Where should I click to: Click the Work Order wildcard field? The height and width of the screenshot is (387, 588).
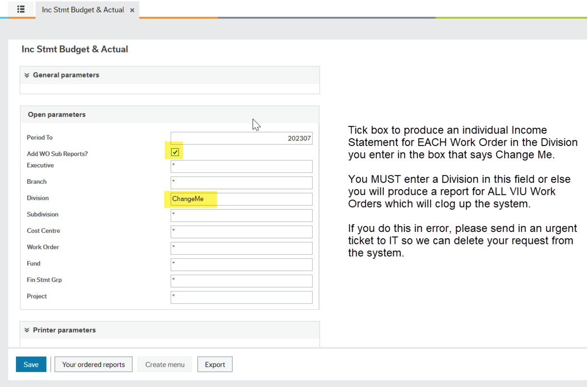240,248
